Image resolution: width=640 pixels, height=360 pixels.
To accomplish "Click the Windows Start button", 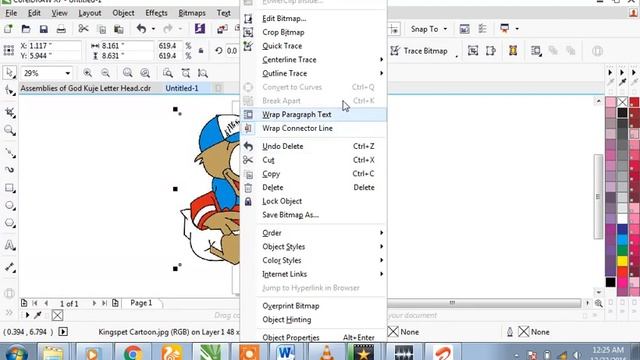I will [16, 353].
